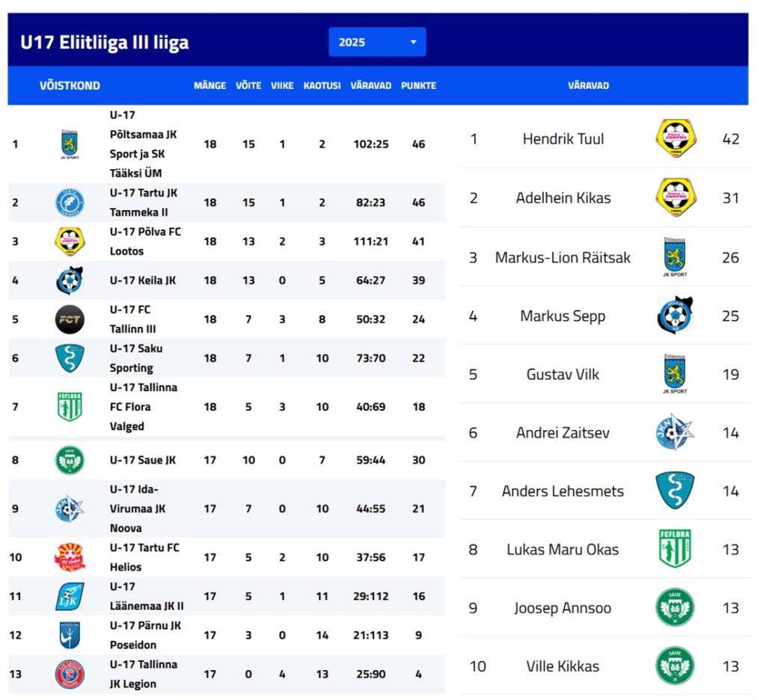Select scorer Ville Kikkas

[x=563, y=666]
